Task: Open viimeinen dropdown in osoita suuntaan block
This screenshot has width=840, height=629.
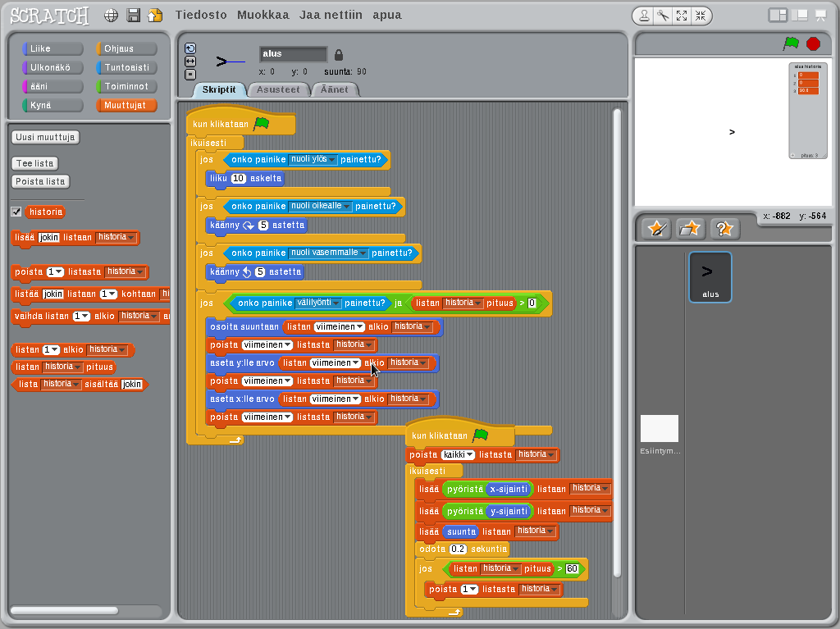Action: point(340,326)
